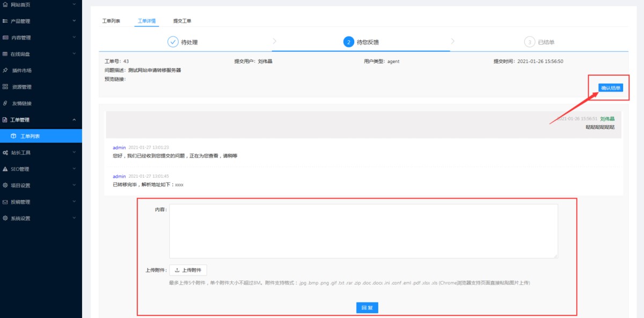Click the 资源管理 grid icon

5,87
